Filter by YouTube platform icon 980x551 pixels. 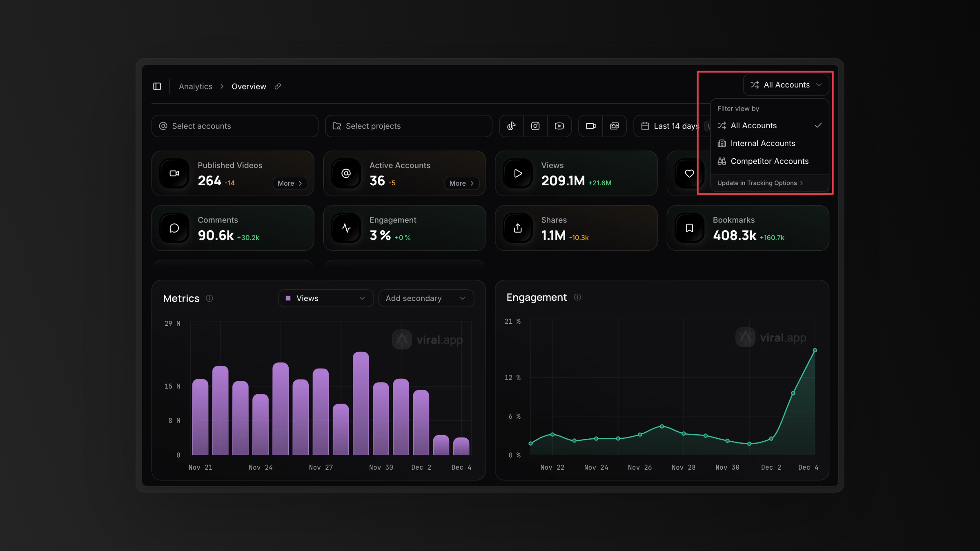click(559, 126)
